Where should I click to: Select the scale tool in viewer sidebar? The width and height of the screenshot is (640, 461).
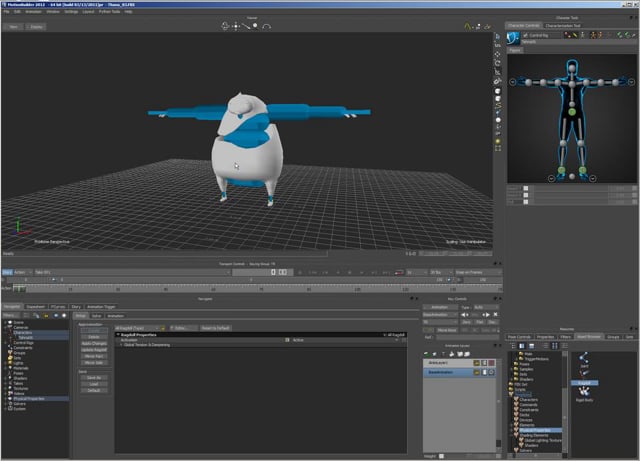click(x=498, y=72)
